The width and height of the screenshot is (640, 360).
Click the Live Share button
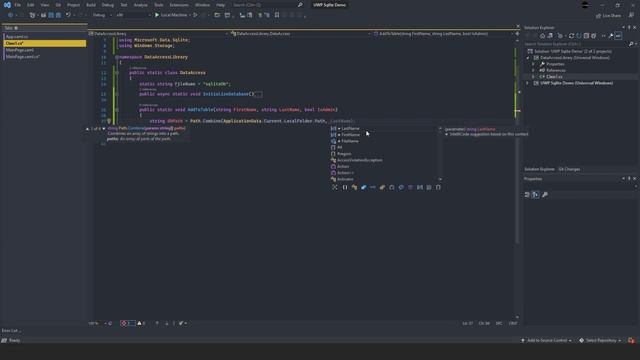tap(608, 16)
